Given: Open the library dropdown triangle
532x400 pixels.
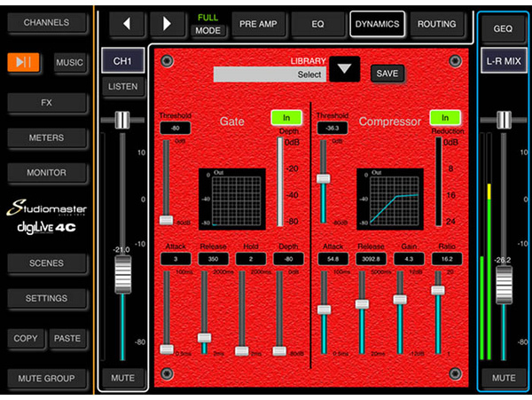Looking at the screenshot, I should (x=344, y=69).
